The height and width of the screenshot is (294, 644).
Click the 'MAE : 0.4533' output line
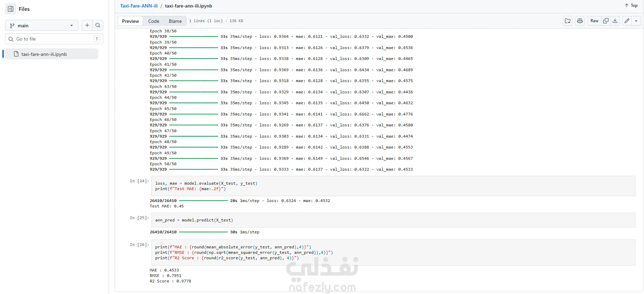click(164, 270)
